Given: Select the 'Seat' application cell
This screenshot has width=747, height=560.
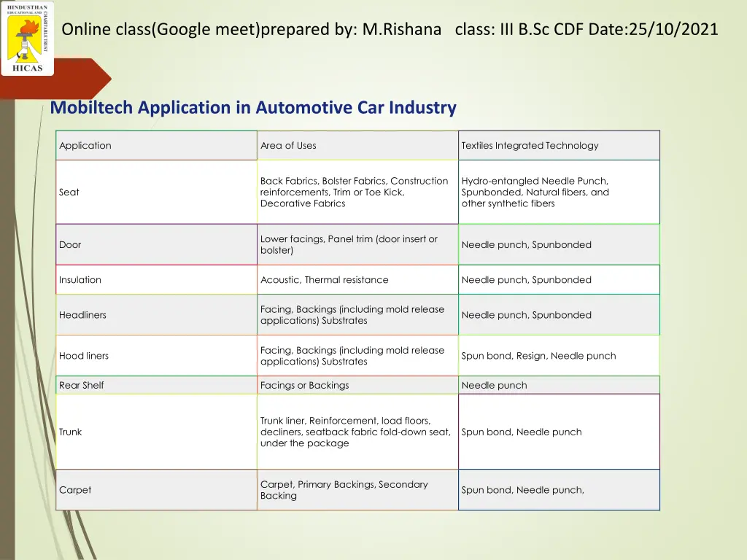Looking at the screenshot, I should click(156, 192).
